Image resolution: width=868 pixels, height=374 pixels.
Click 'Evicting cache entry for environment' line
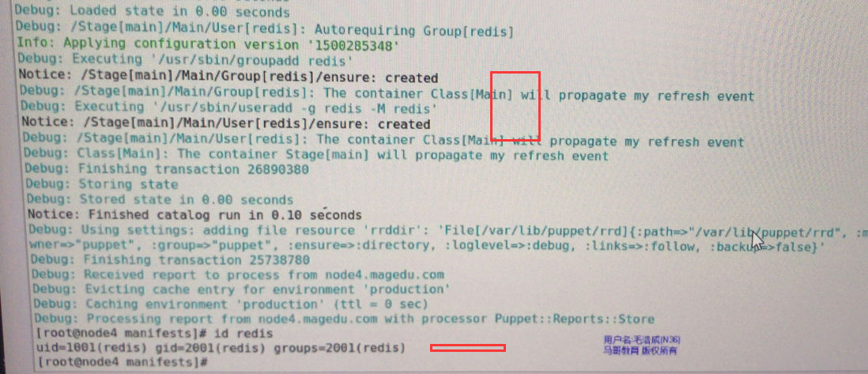point(241,289)
